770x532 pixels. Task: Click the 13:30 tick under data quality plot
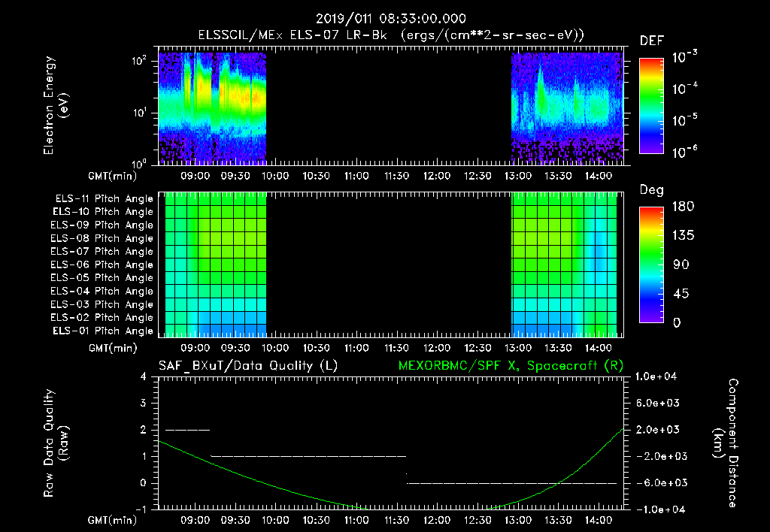[x=558, y=520]
